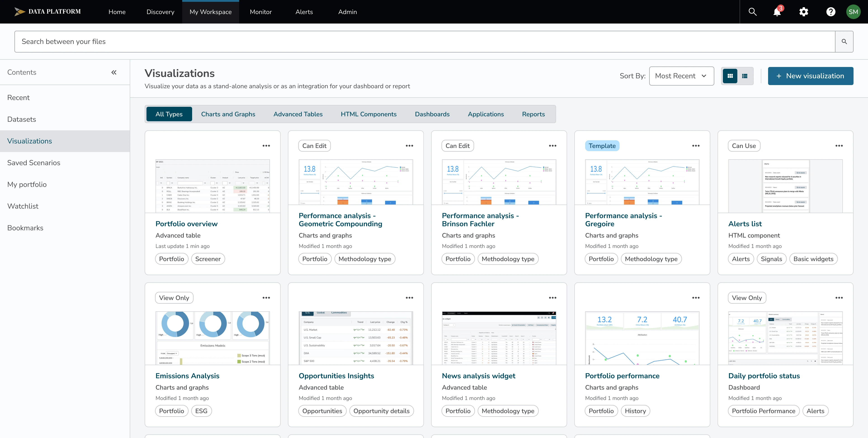Open more options on Emissions Analysis card
This screenshot has width=868, height=438.
point(266,298)
